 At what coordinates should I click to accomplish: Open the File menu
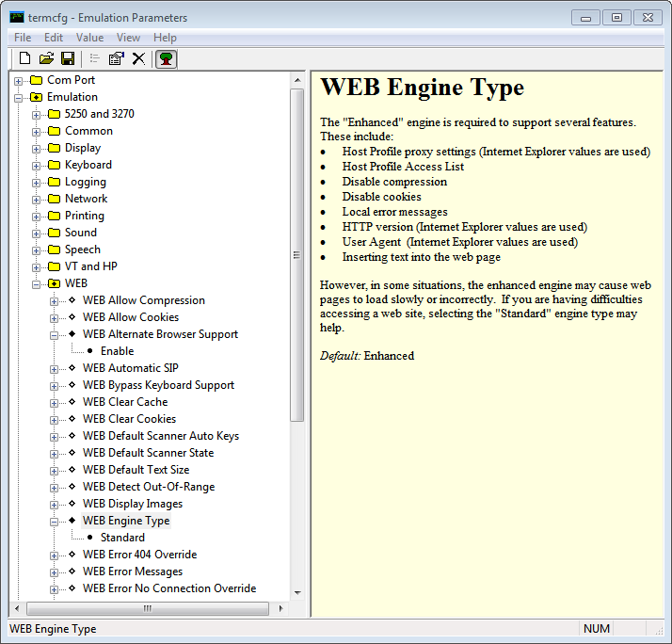(x=23, y=38)
